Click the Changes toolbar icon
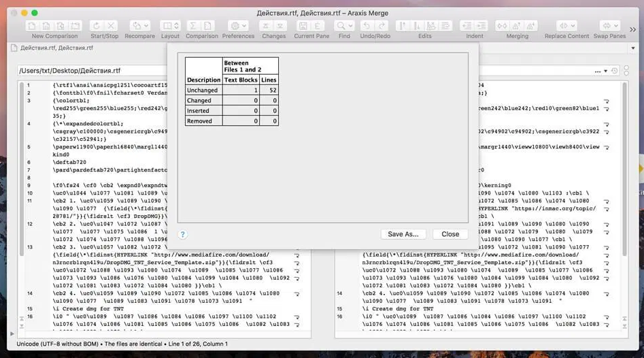Screen dimensions: 644x358 (x=273, y=26)
